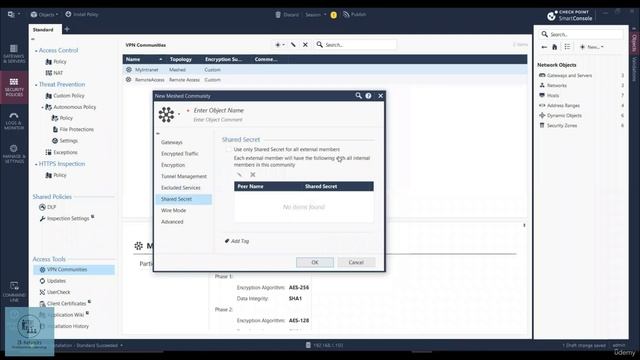Open Command Line sidebar icon
Image resolution: width=640 pixels, height=360 pixels.
(x=14, y=291)
